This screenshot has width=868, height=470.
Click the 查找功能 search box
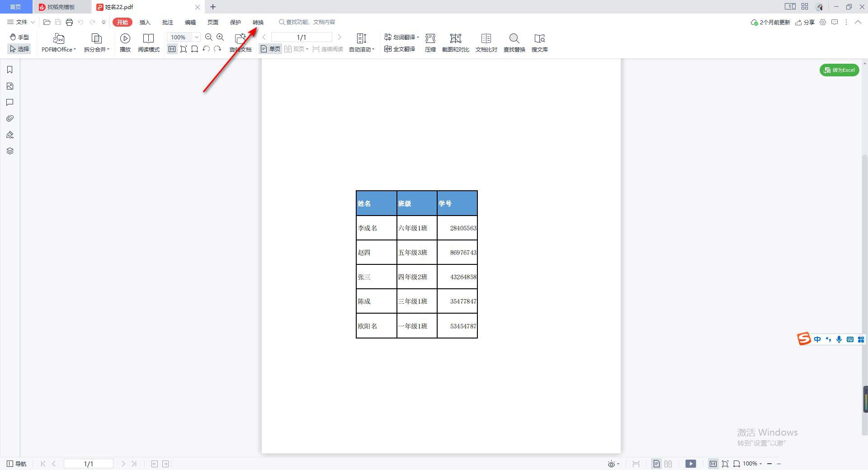click(x=307, y=22)
